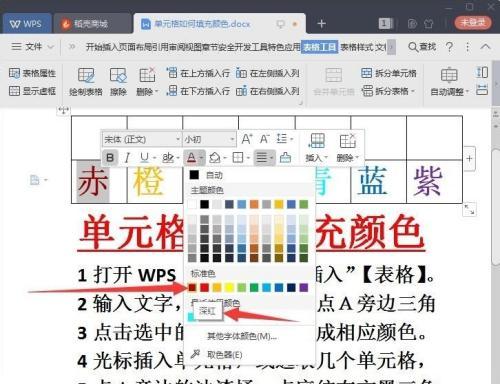Pick the purple standard color swatch

pos(304,287)
